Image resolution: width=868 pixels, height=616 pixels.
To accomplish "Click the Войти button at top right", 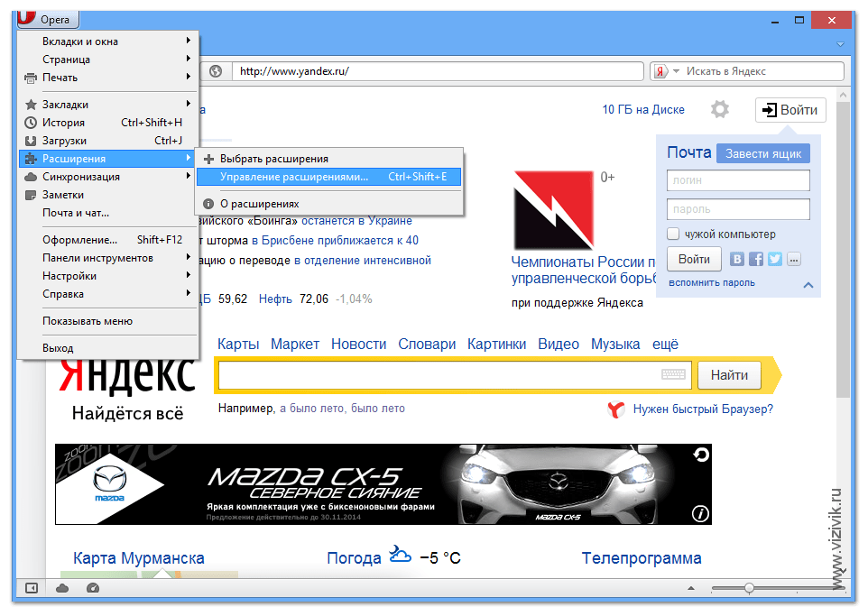I will 790,110.
